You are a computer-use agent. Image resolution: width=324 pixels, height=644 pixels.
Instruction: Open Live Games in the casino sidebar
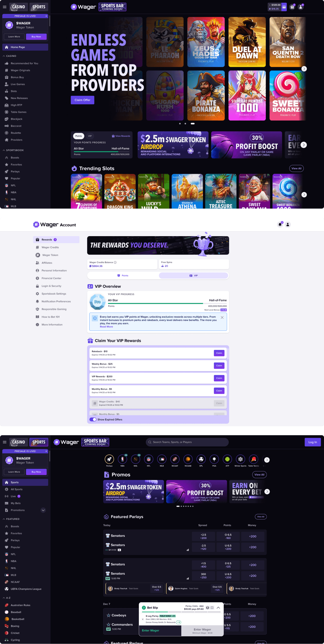[x=25, y=84]
